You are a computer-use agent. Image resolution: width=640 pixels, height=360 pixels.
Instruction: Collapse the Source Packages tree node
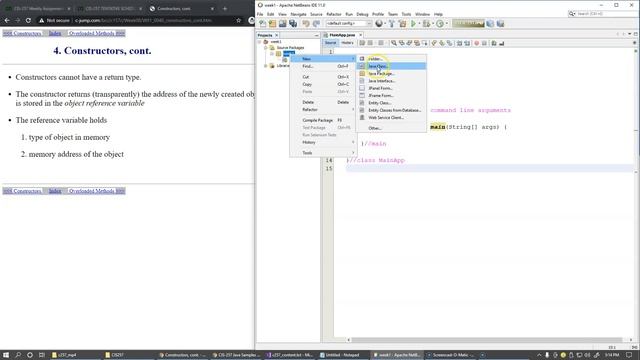pyautogui.click(x=265, y=47)
